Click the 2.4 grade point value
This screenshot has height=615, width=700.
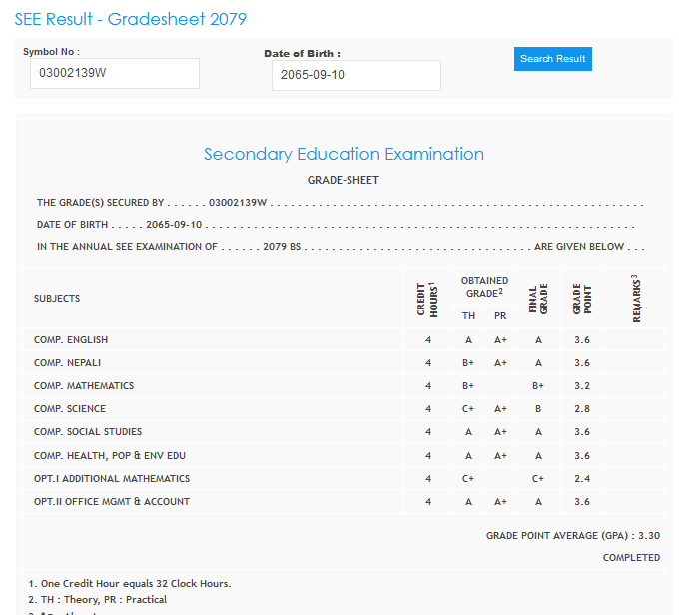582,479
